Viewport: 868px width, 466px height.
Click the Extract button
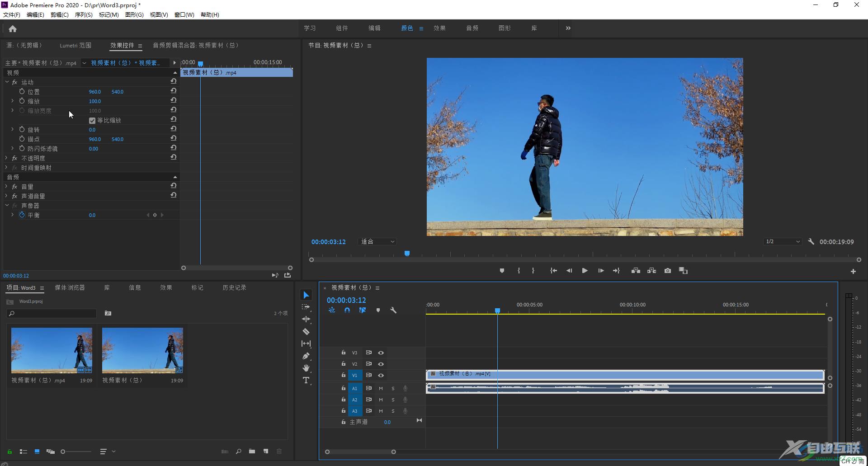651,271
